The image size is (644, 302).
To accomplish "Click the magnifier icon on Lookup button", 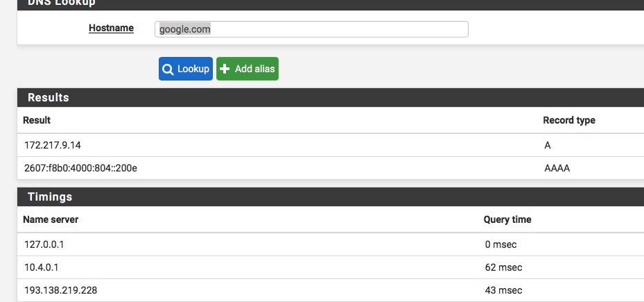I will (168, 69).
